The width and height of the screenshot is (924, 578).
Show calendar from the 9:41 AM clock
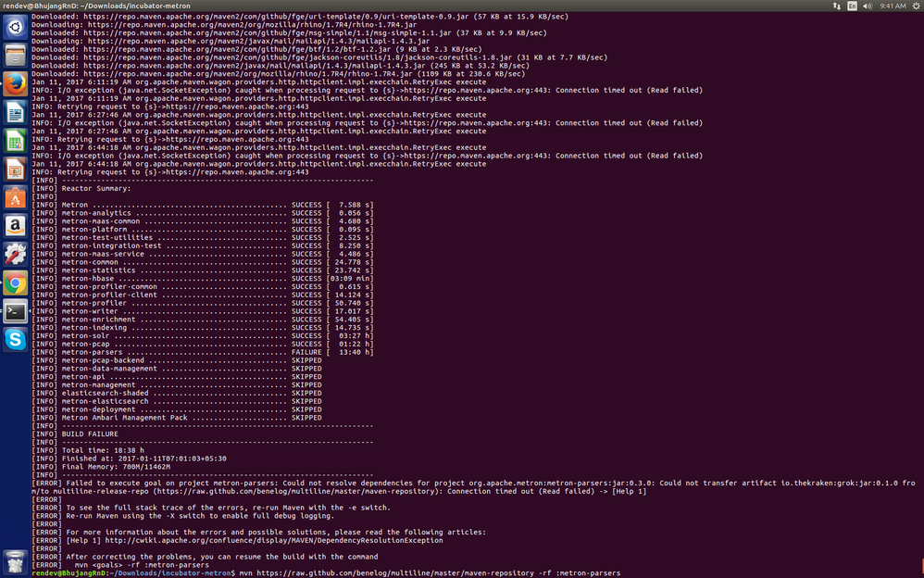[893, 6]
